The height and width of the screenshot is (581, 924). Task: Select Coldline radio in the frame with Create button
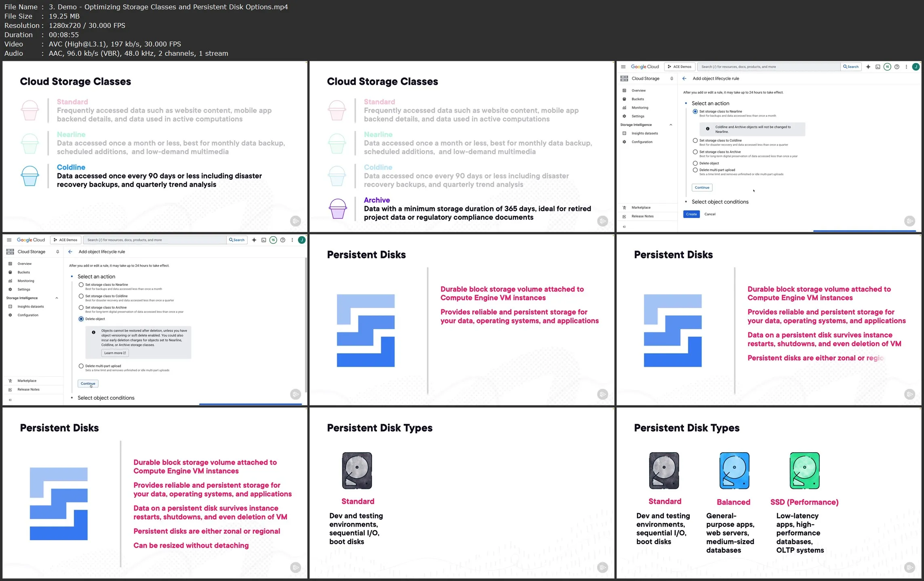coord(695,141)
